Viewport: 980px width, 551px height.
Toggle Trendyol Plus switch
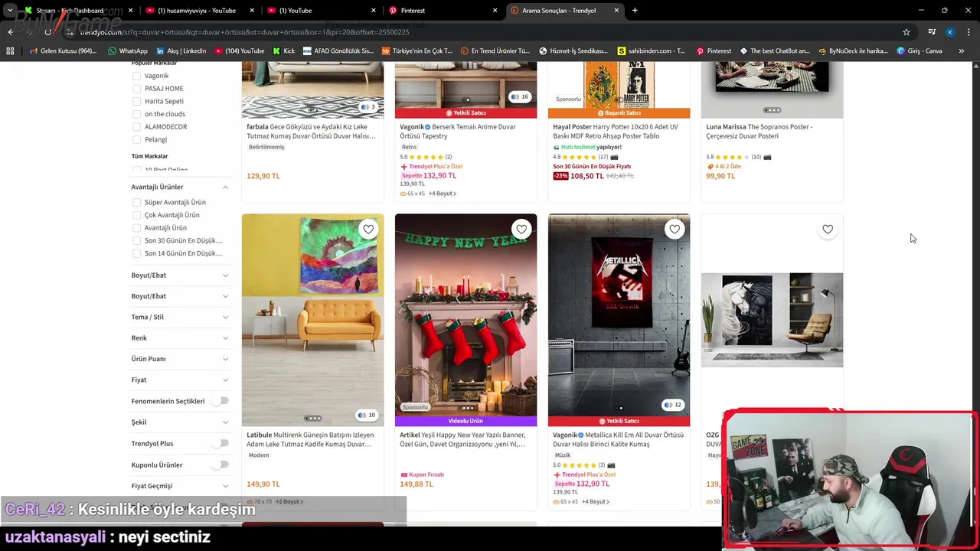(220, 443)
